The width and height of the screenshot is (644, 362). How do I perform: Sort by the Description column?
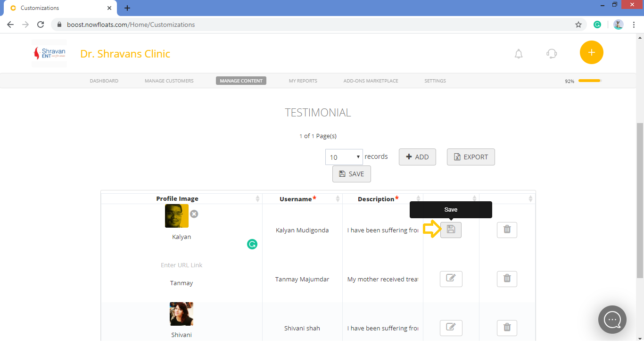pyautogui.click(x=418, y=198)
